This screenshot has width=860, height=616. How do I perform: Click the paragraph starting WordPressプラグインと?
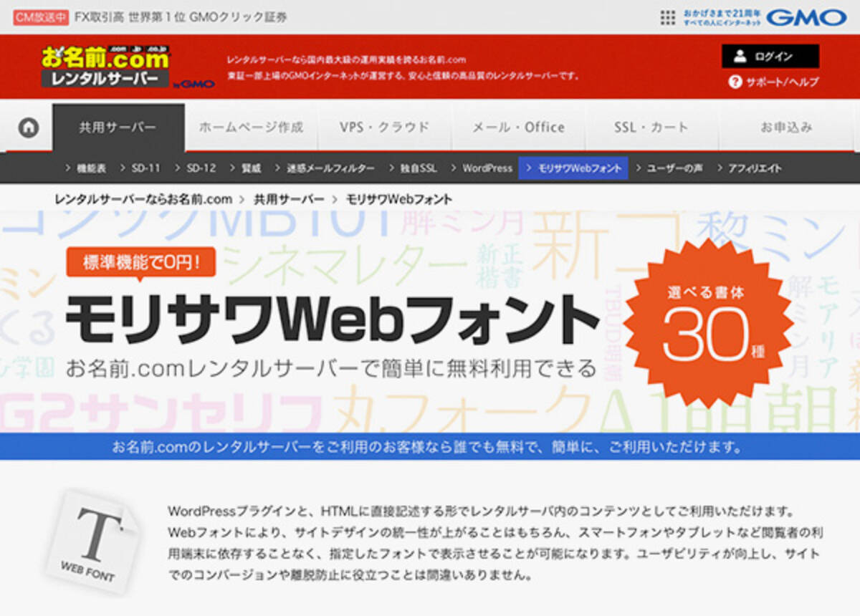click(494, 543)
